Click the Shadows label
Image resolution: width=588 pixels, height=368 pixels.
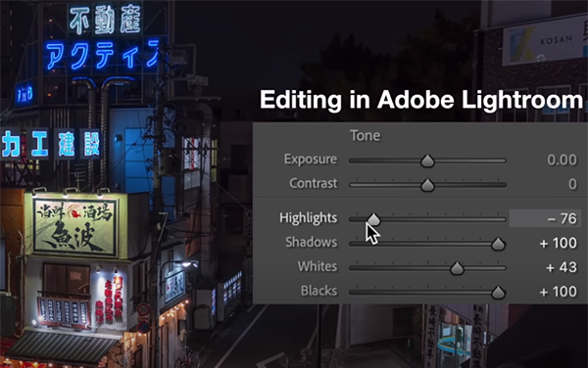[x=312, y=242]
